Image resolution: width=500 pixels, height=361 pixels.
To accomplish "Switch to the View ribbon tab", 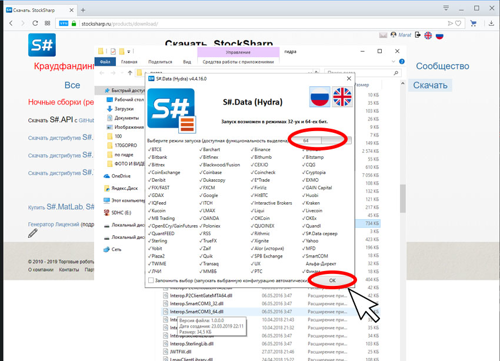I will pos(187,62).
